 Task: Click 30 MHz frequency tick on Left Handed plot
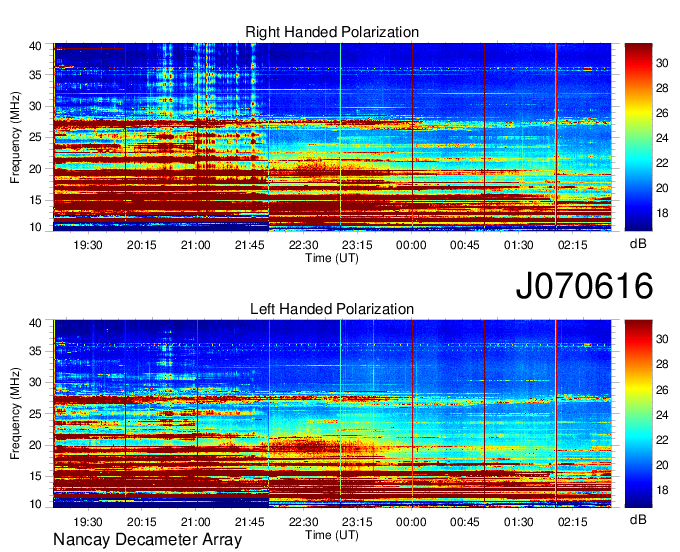click(35, 382)
